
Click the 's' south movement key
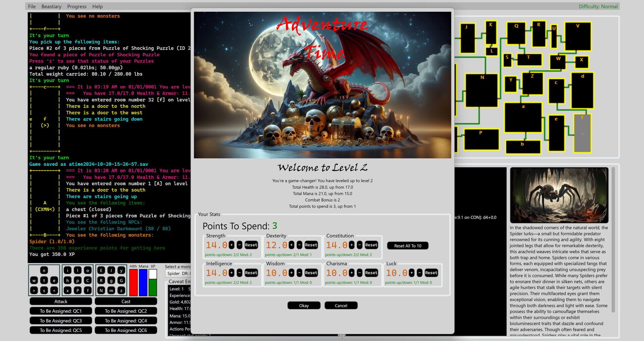pos(44,290)
